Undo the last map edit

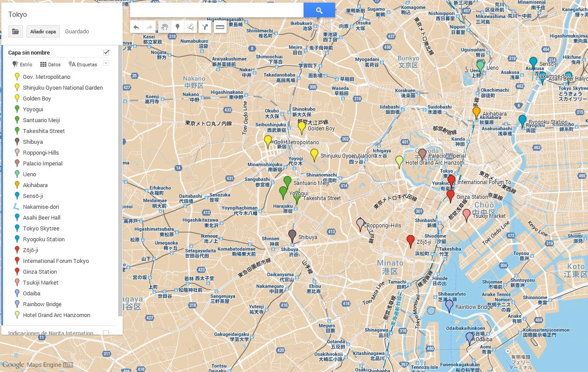[136, 26]
